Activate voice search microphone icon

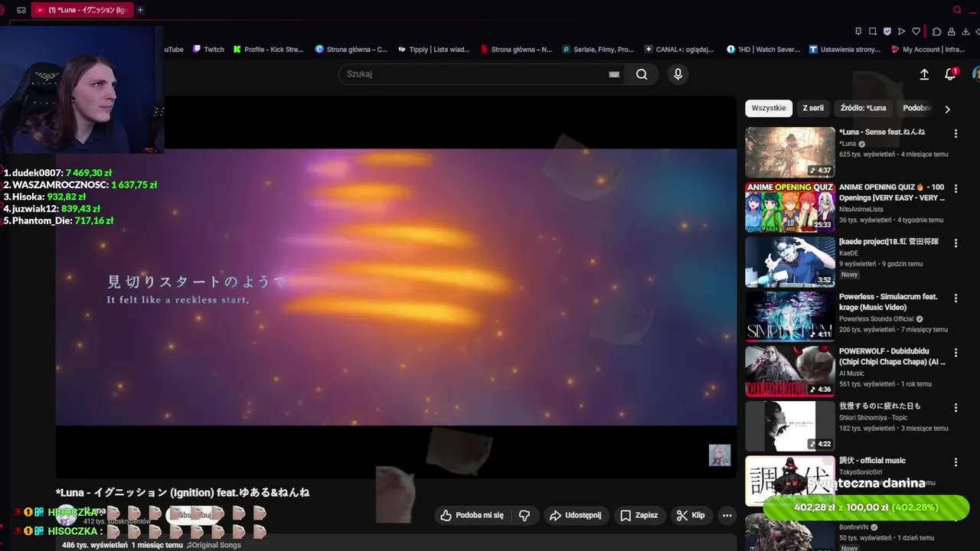[x=678, y=74]
